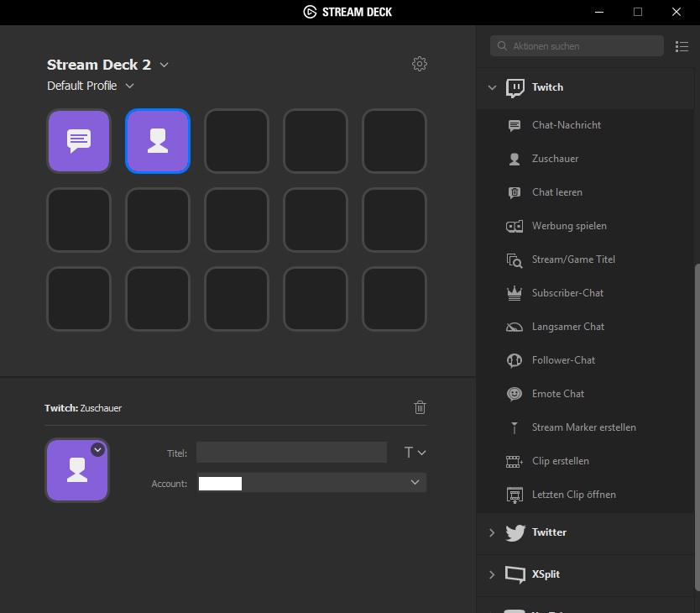Image resolution: width=700 pixels, height=613 pixels.
Task: Select the Clip erstellen action label
Action: 561,461
